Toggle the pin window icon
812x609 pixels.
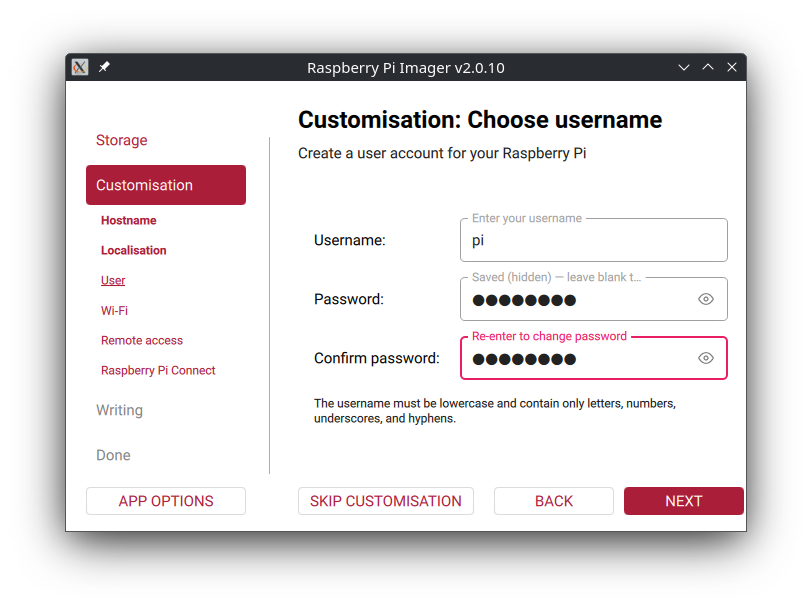tap(104, 67)
